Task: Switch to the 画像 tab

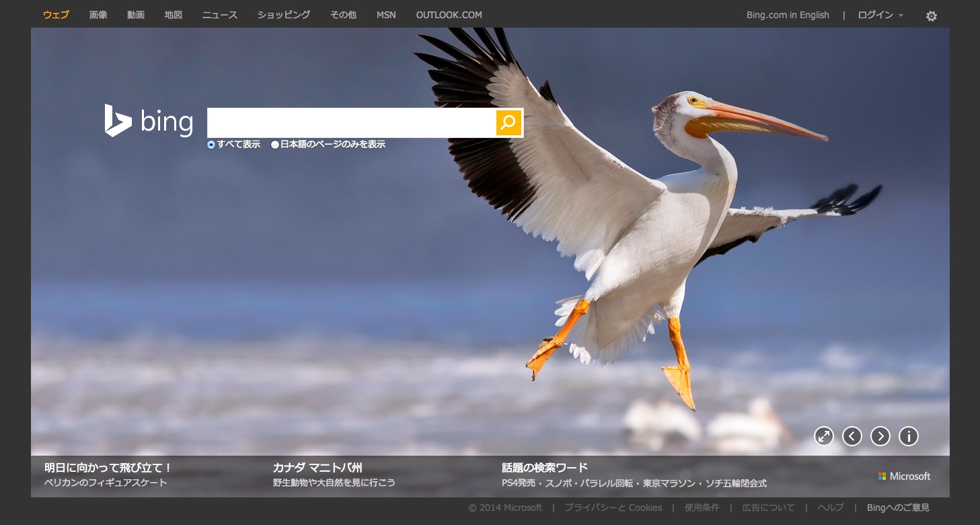Action: [x=98, y=15]
